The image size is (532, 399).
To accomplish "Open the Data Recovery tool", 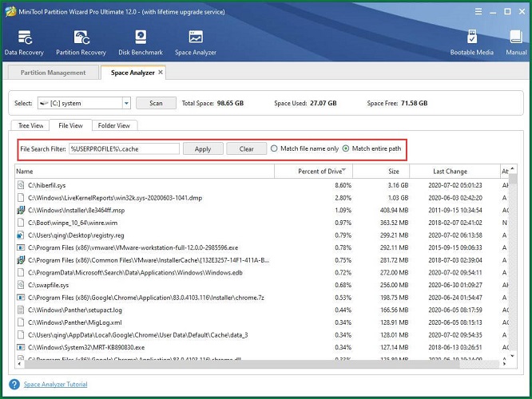I will pos(24,42).
